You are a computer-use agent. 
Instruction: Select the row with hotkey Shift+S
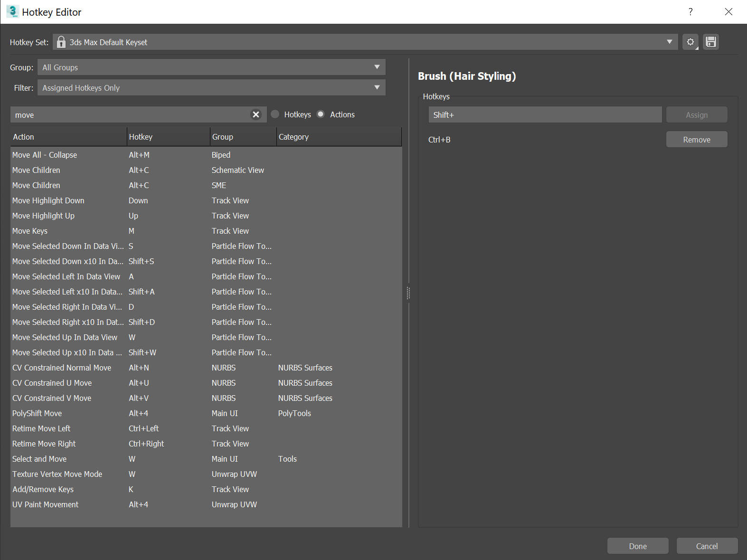tap(206, 261)
